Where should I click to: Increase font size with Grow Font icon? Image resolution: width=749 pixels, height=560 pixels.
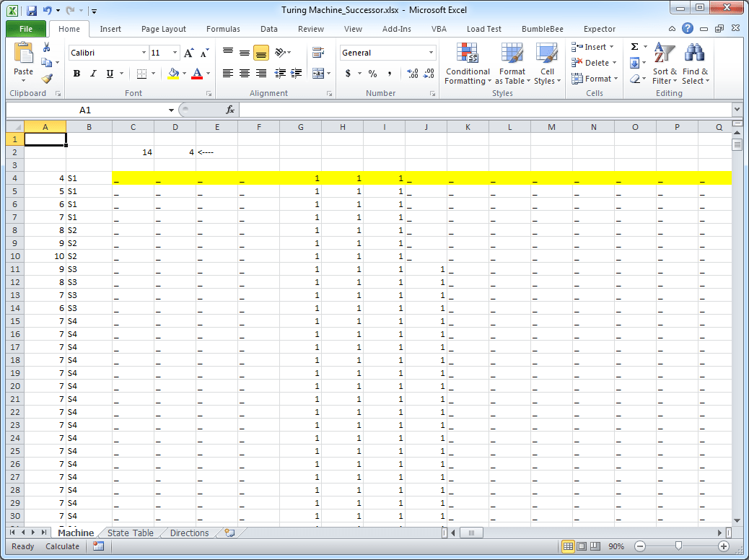188,53
